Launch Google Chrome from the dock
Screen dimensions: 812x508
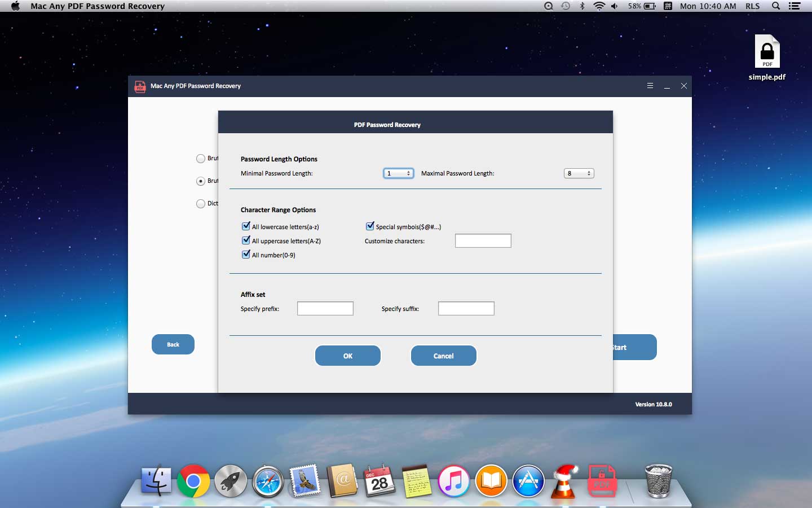[193, 481]
